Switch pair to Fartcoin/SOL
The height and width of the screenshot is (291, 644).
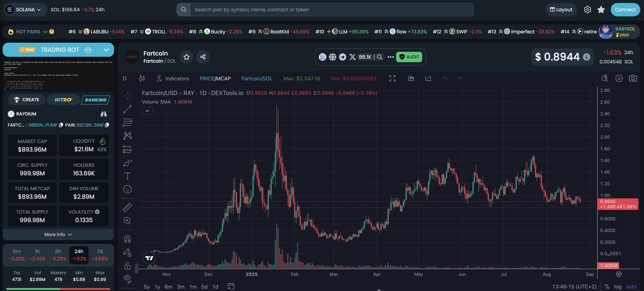(257, 78)
